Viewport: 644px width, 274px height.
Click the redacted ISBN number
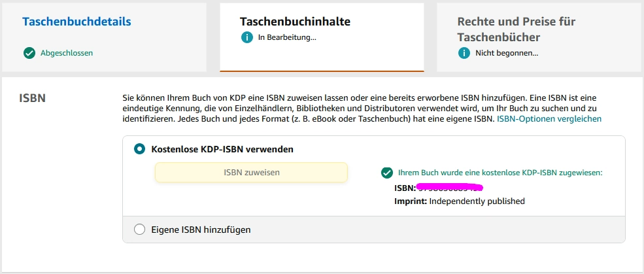(450, 188)
